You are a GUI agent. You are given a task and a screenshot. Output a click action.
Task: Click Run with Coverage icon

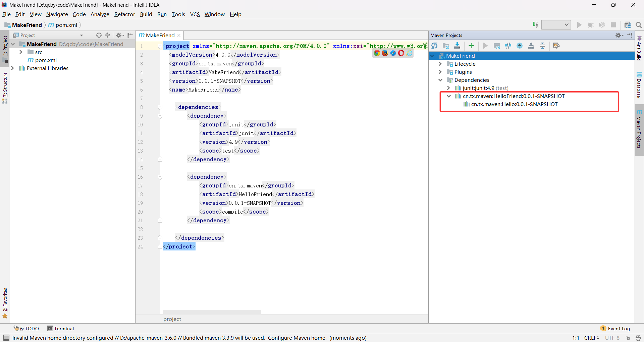602,25
